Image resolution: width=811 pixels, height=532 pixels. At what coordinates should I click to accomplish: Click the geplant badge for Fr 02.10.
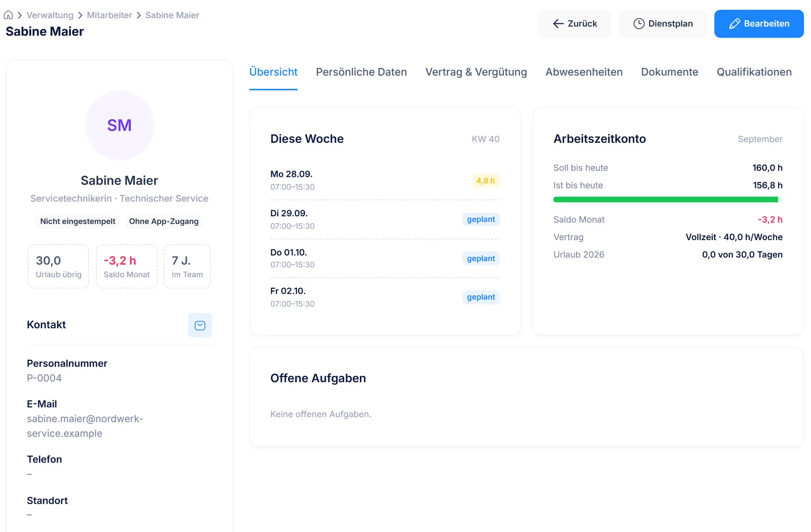(x=481, y=297)
